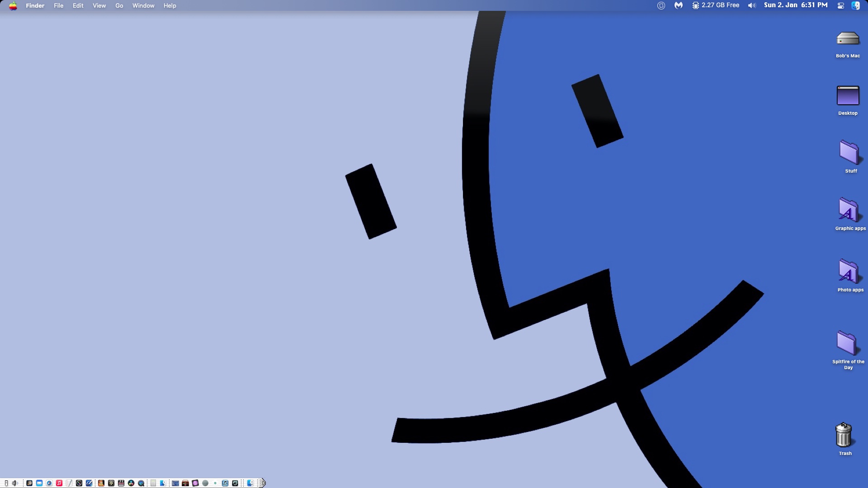Collapse the bottom strip with arrow tab
868x488 pixels.
(263, 483)
